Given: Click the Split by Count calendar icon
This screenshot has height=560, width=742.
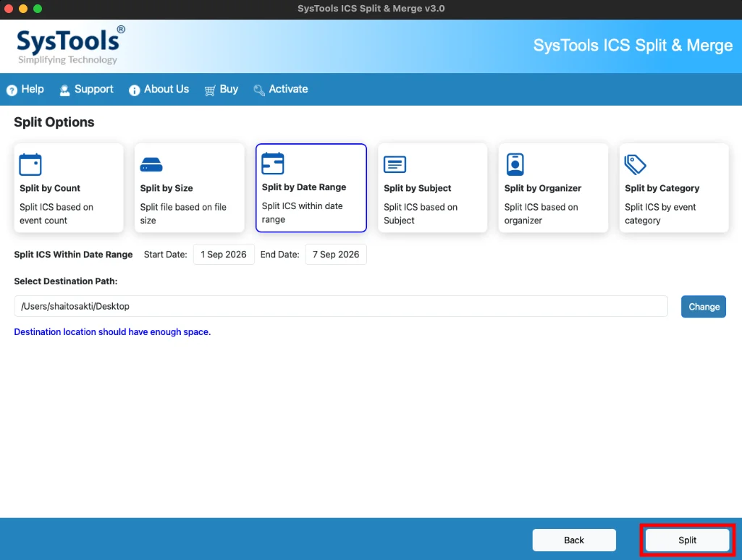Looking at the screenshot, I should tap(30, 164).
